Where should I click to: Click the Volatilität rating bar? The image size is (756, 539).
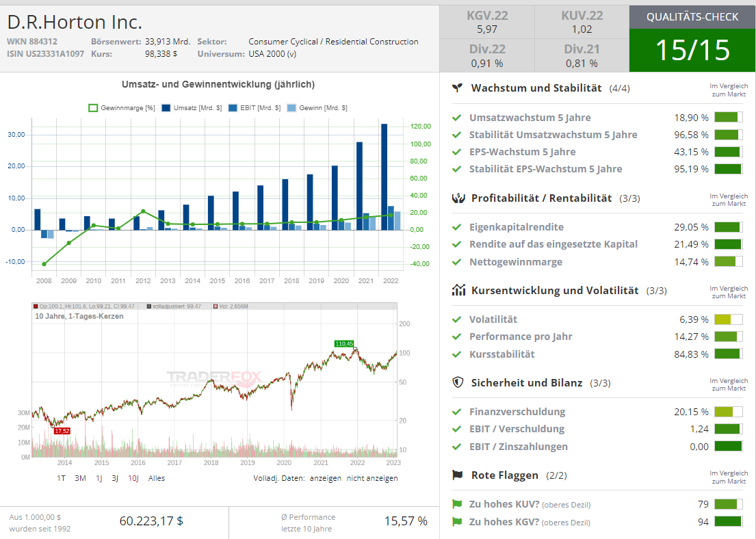[728, 319]
